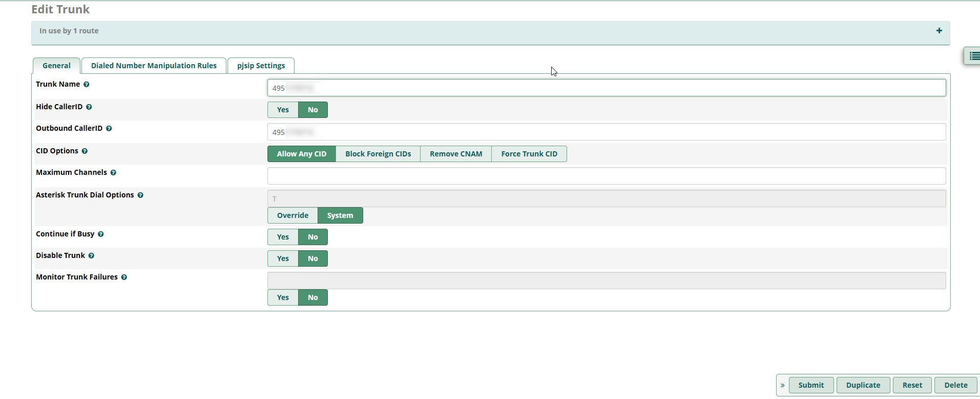Reset the trunk form
The width and height of the screenshot is (980, 399).
tap(912, 385)
